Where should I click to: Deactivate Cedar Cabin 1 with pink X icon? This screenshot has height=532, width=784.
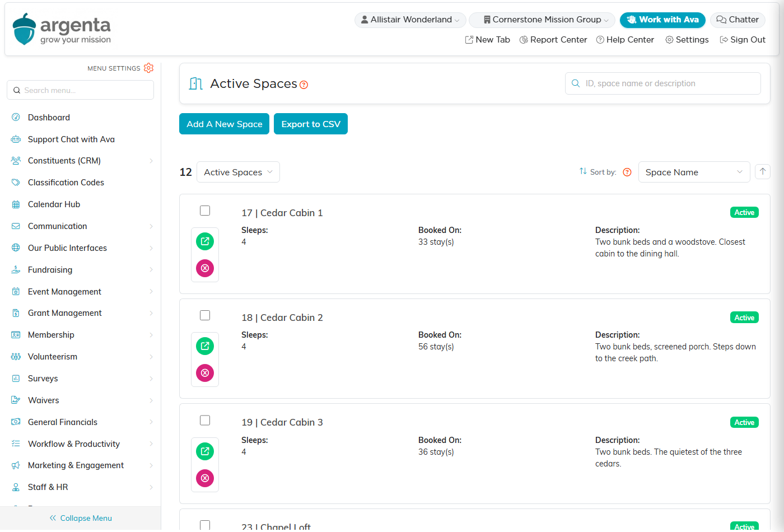point(205,268)
